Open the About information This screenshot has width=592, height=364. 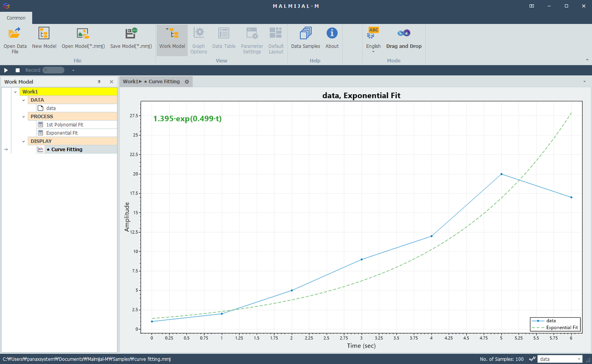pos(332,38)
